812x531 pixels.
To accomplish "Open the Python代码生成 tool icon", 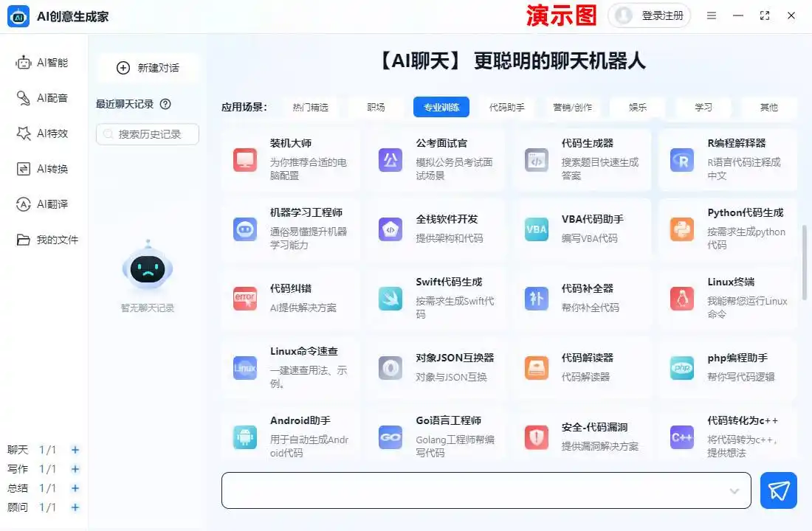I will tap(682, 229).
